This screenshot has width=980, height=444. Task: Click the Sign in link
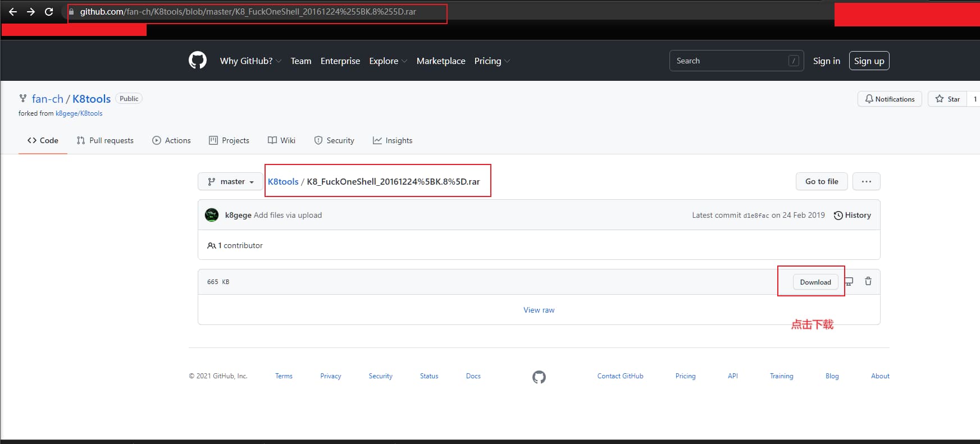pyautogui.click(x=827, y=61)
